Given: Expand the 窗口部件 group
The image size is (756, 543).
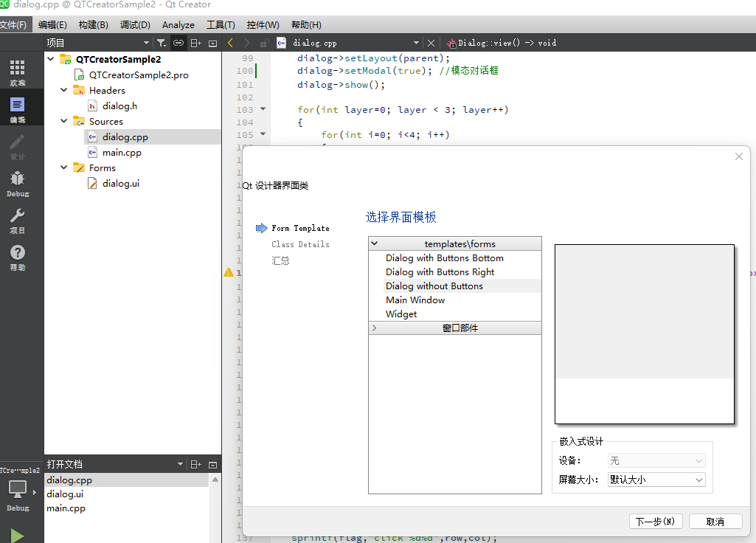Looking at the screenshot, I should pos(375,328).
